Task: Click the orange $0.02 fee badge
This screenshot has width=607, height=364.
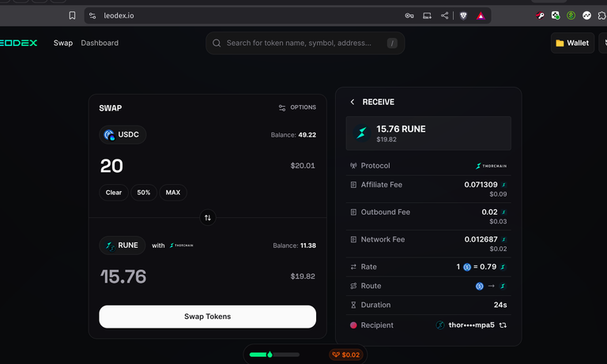Action: (x=345, y=355)
